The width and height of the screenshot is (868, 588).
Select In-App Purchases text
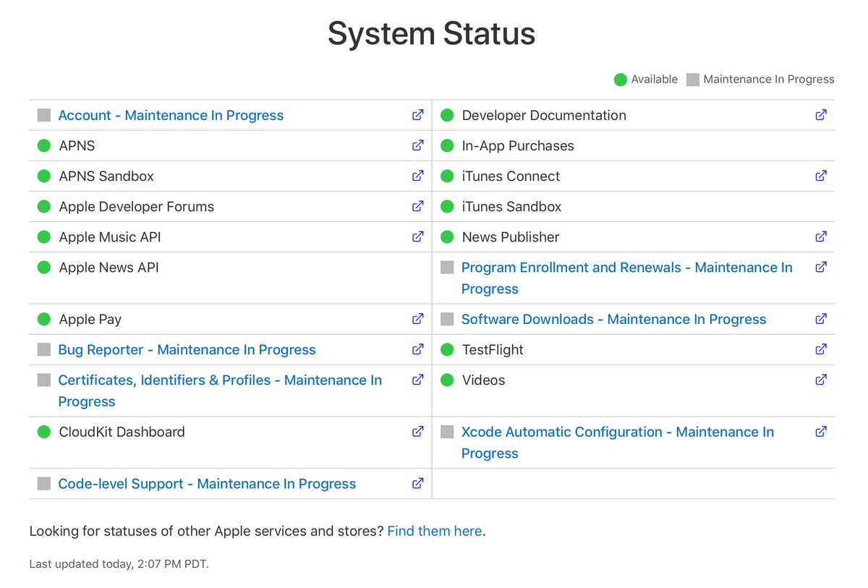(x=518, y=145)
